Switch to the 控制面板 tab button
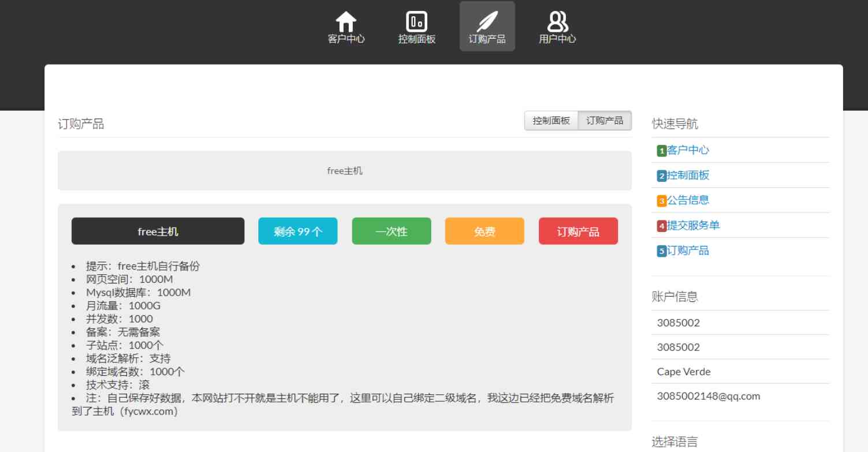 pyautogui.click(x=551, y=121)
